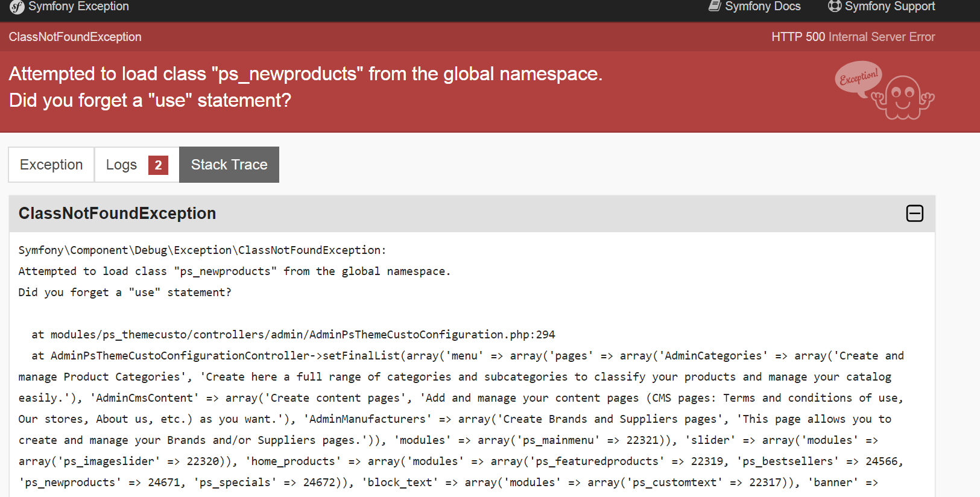Click the lifebuoy icon beside Symfony Support

tap(835, 6)
